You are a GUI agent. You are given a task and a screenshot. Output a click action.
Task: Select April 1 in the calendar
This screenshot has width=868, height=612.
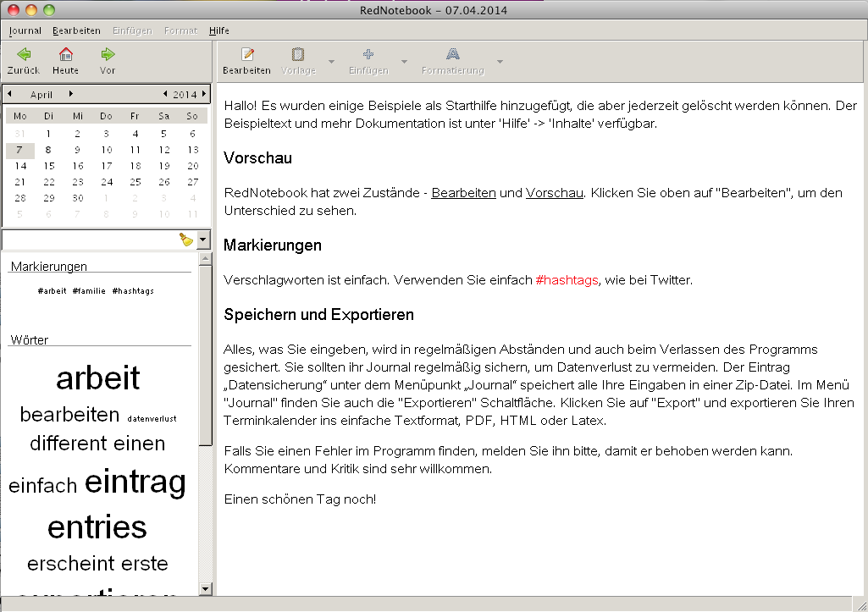click(49, 134)
